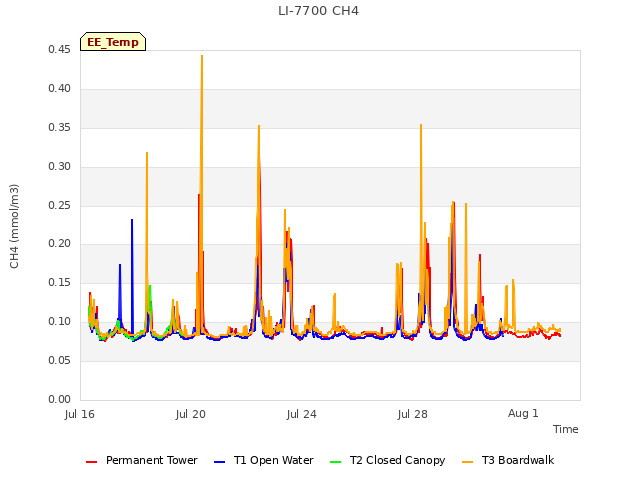
Task: Click the LI-7700 CH4 chart title
Action: click(318, 11)
